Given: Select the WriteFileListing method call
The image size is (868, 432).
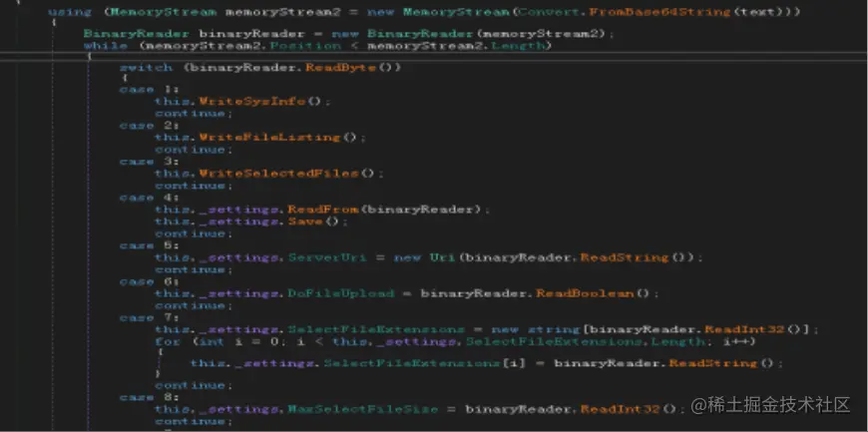Looking at the screenshot, I should [x=269, y=137].
